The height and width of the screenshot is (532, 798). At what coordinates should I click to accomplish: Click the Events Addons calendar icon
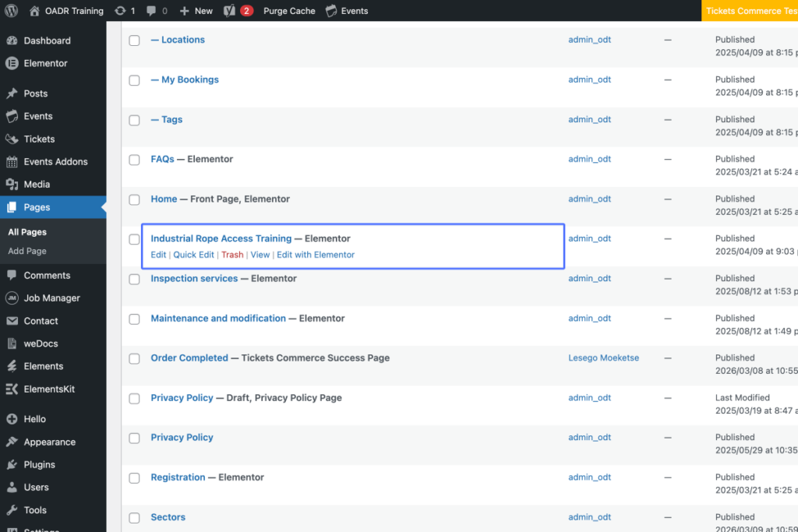point(12,162)
